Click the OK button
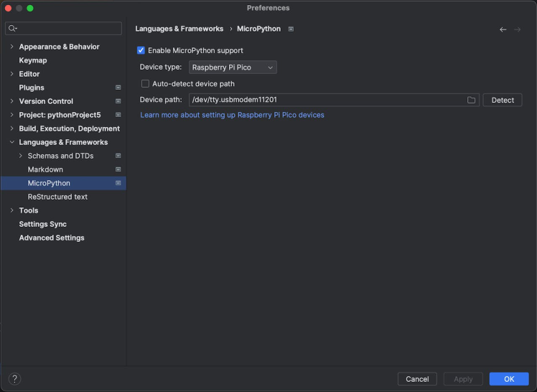The image size is (537, 392). click(508, 379)
